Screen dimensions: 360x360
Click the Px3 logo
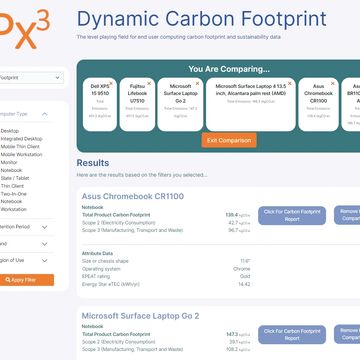click(25, 28)
